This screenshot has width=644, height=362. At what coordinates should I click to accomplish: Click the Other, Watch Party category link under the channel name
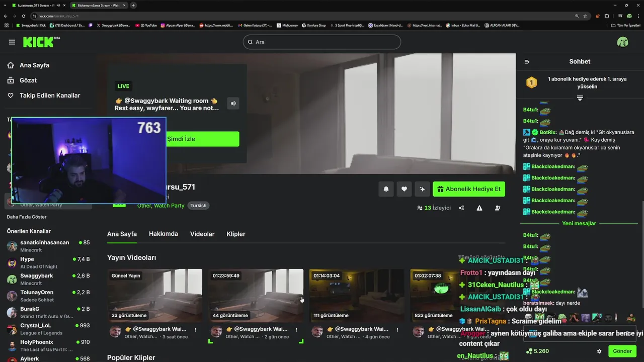(160, 206)
